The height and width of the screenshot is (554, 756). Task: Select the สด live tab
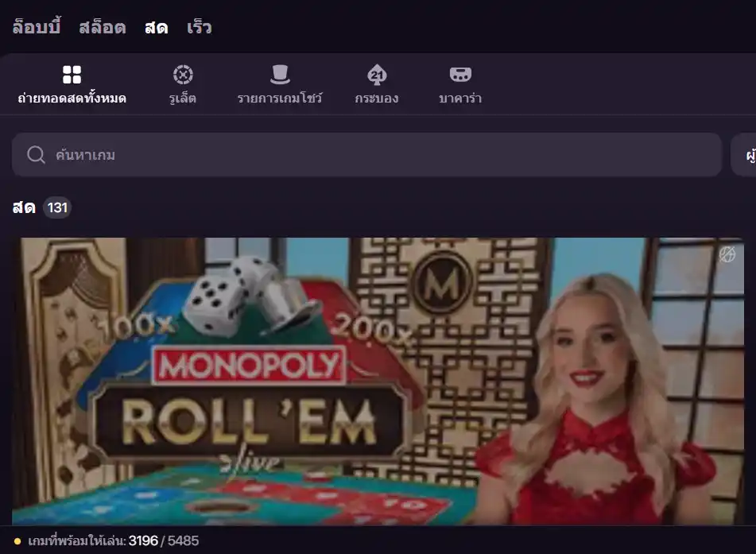[157, 28]
